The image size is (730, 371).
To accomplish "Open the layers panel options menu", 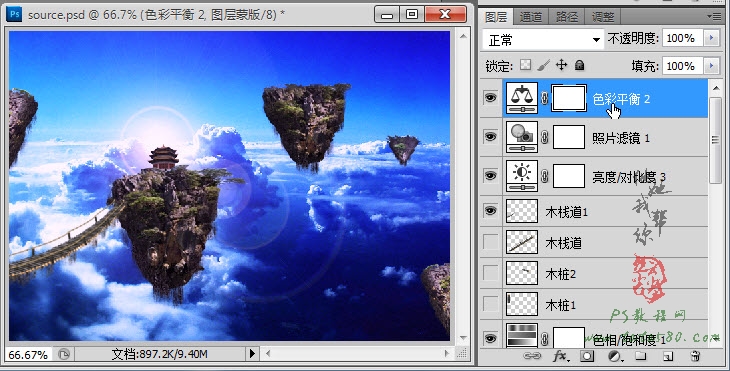I will [x=714, y=16].
